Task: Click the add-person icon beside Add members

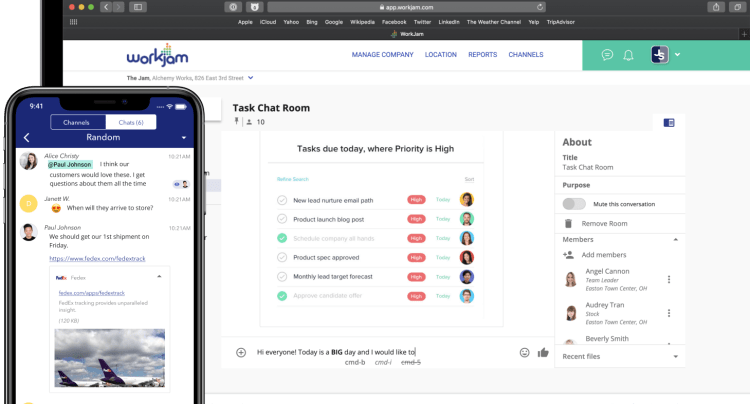Action: [x=568, y=255]
